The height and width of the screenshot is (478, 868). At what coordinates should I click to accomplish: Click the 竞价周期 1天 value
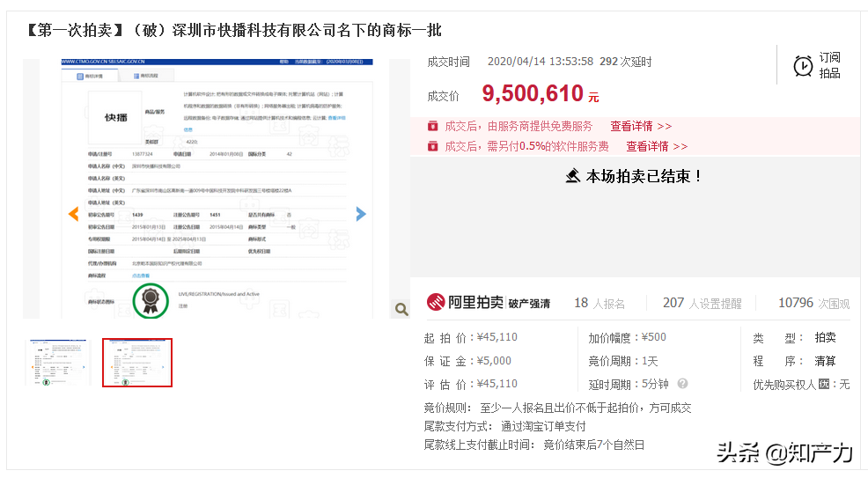pos(650,361)
